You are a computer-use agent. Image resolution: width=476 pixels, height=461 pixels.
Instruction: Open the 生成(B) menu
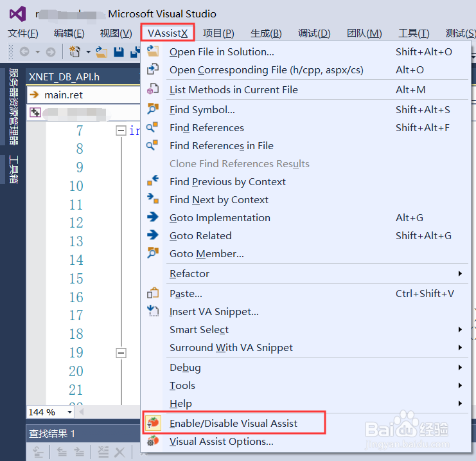(266, 33)
